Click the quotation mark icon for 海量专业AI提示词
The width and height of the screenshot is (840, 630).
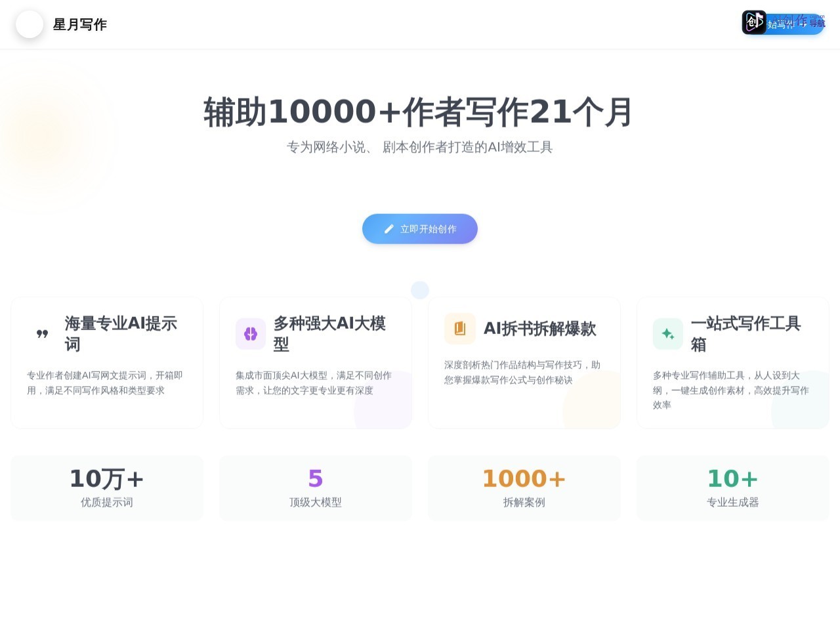(42, 334)
